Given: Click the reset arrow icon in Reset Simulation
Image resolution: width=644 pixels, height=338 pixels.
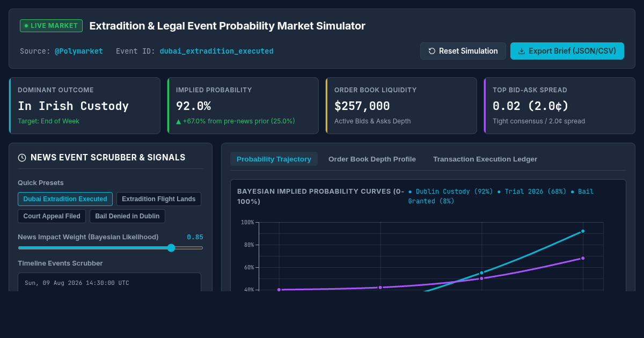Looking at the screenshot, I should tap(432, 51).
